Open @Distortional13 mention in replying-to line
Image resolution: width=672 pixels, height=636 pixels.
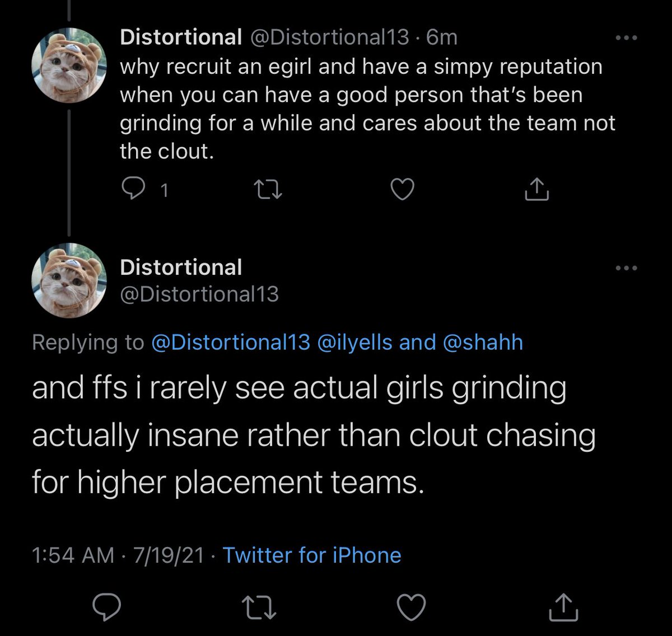point(230,342)
